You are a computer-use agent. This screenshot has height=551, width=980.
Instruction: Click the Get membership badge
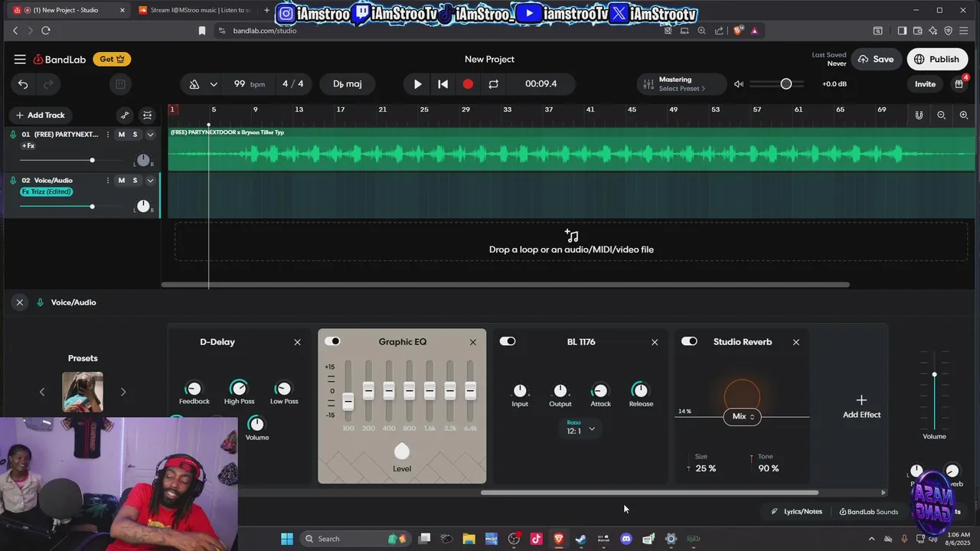(112, 59)
